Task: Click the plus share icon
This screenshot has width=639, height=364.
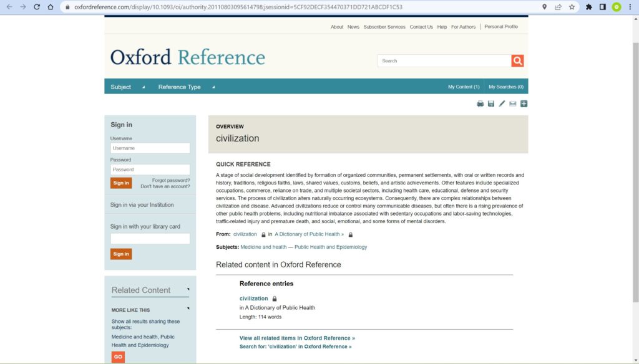Action: coord(524,103)
